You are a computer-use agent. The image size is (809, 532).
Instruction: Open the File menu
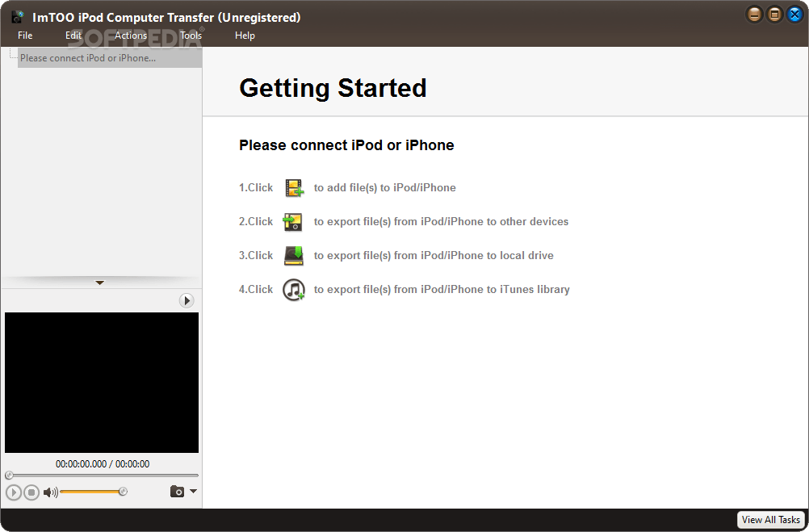[x=25, y=36]
